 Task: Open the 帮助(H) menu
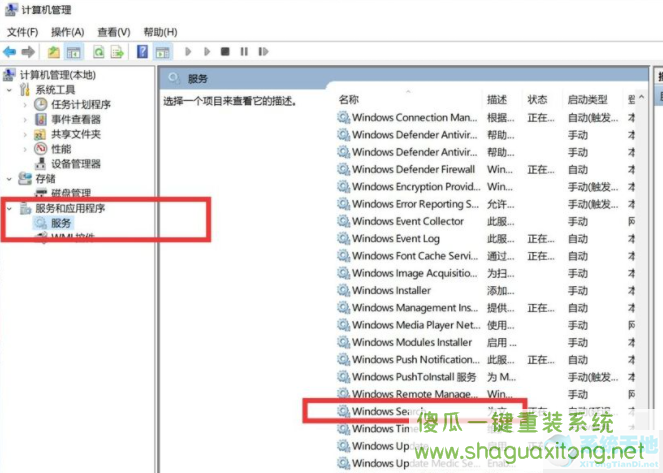(160, 32)
